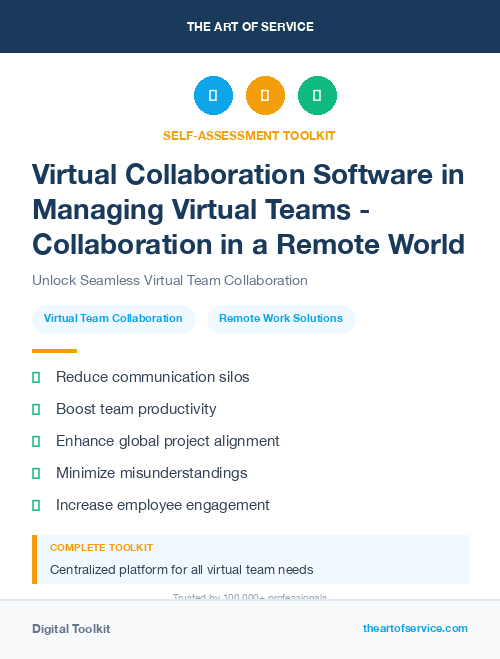This screenshot has width=500, height=659.
Task: Click the bullet icon beside Enhance global project alignment
Action: point(36,441)
